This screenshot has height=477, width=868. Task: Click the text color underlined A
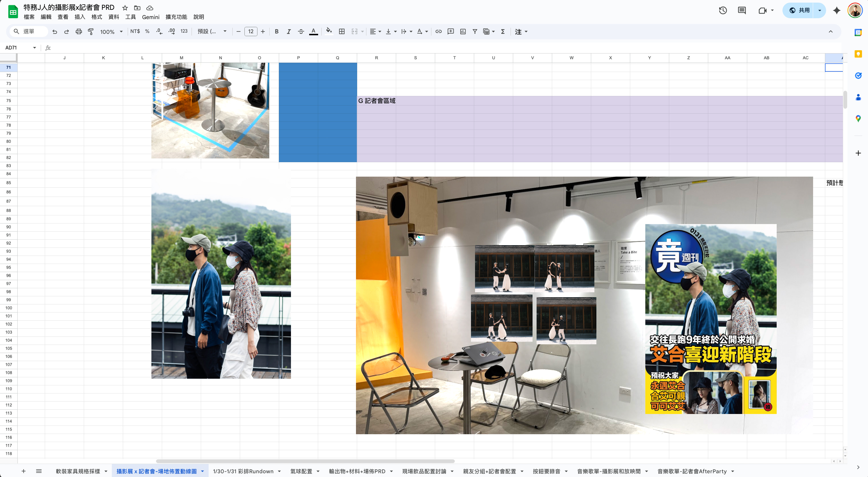click(314, 31)
